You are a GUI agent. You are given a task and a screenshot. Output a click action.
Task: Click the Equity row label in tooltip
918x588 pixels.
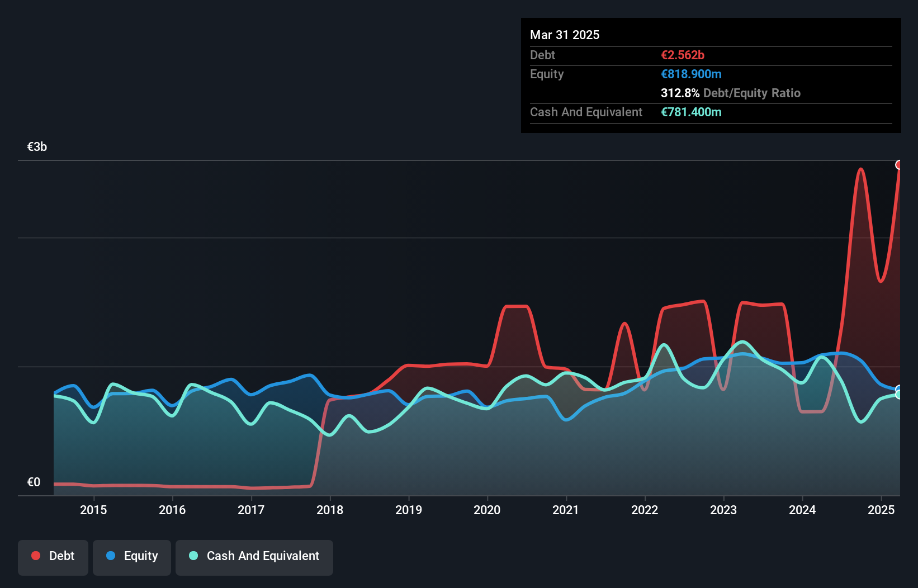(547, 74)
